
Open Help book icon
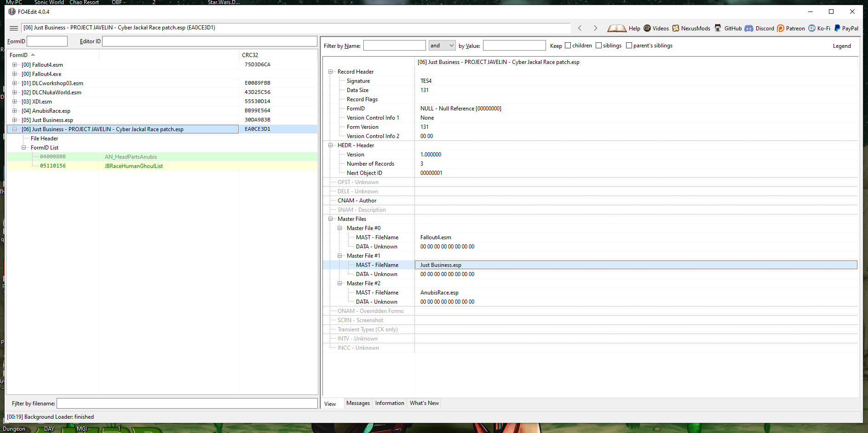[617, 28]
